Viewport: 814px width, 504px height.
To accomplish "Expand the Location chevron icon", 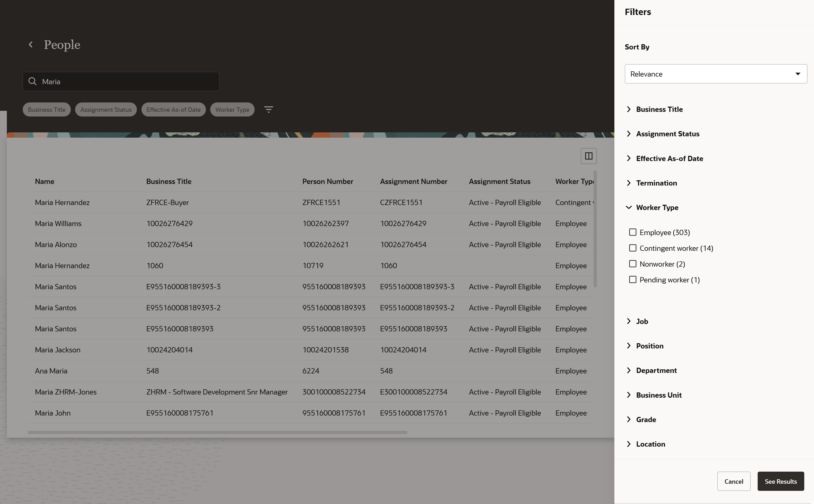I will (629, 444).
